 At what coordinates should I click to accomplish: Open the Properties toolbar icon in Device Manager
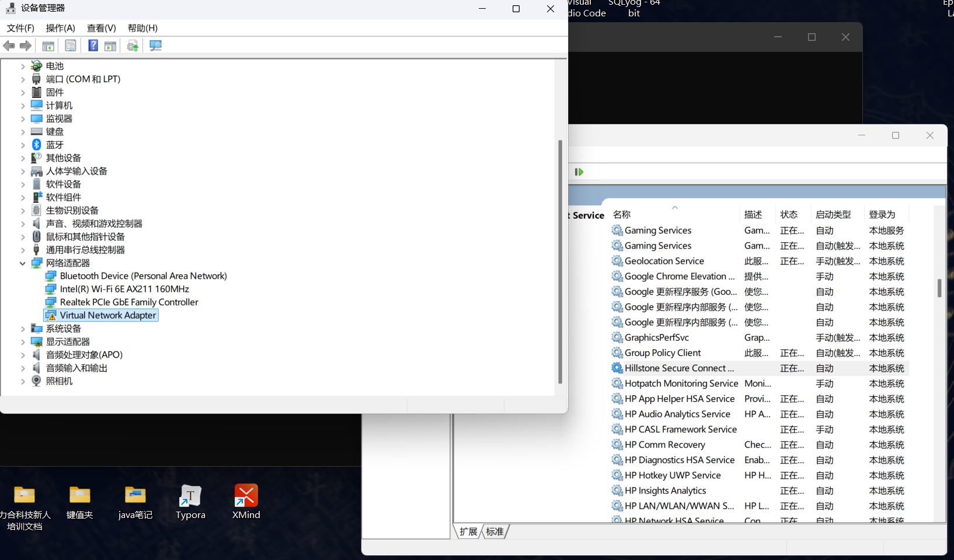click(71, 45)
